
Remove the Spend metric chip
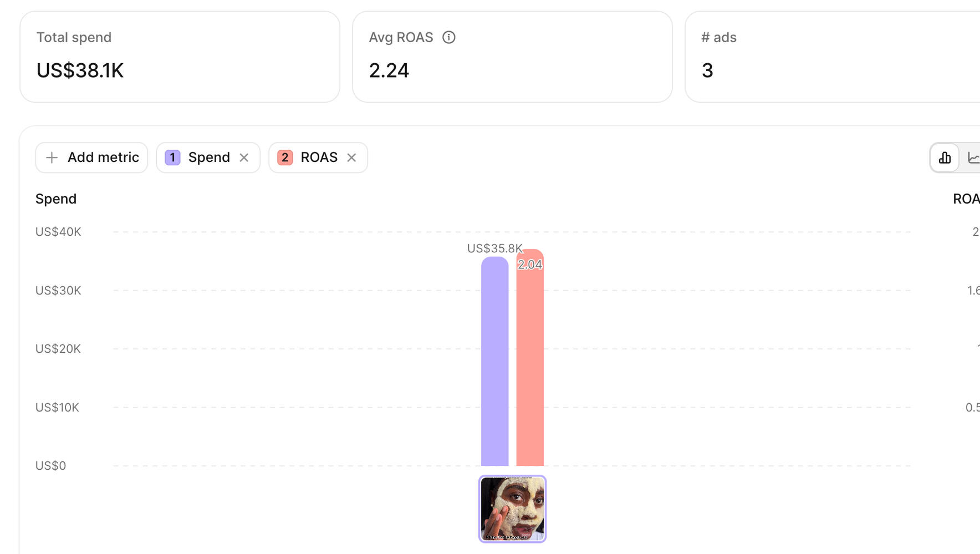coord(244,157)
